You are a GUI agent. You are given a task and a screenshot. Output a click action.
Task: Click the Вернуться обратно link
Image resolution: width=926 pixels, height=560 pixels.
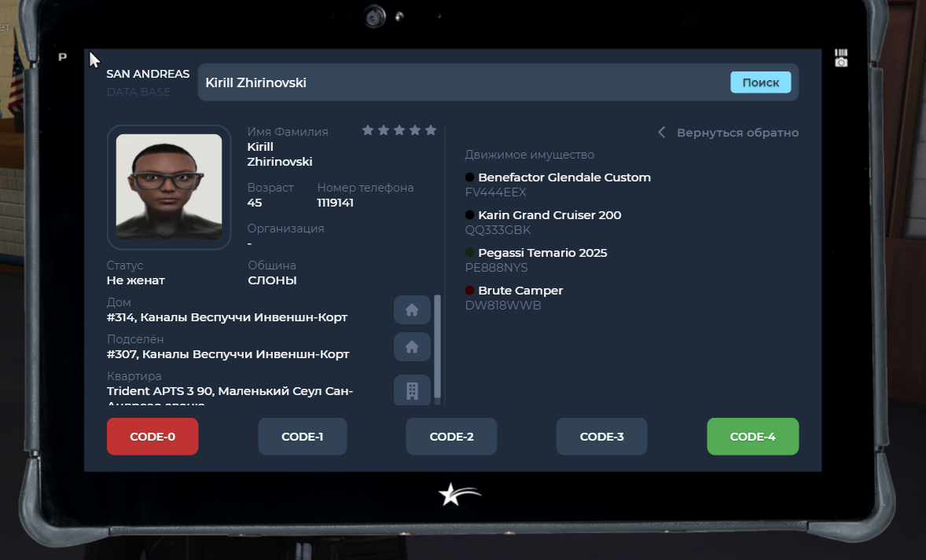(x=737, y=133)
